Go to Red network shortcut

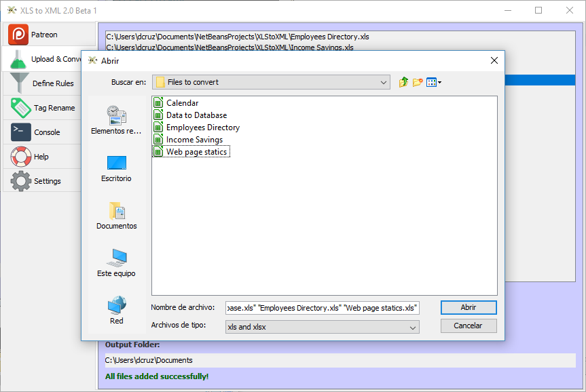click(117, 310)
